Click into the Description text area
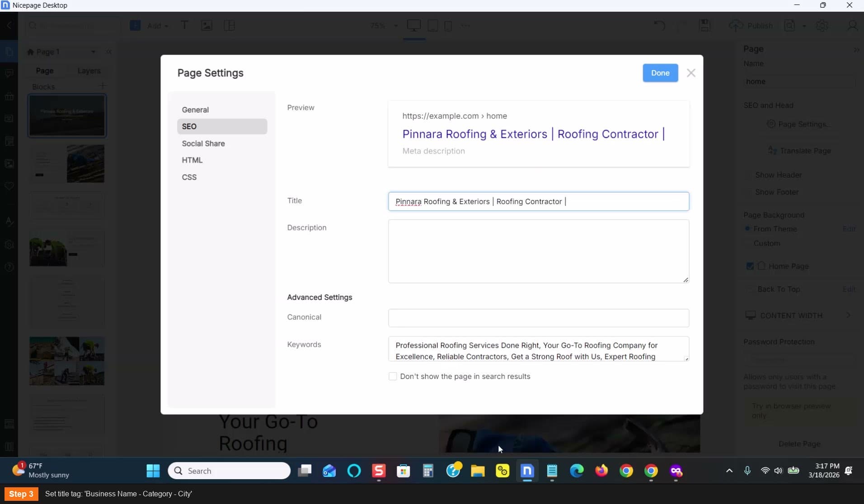Image resolution: width=864 pixels, height=504 pixels. pos(539,252)
